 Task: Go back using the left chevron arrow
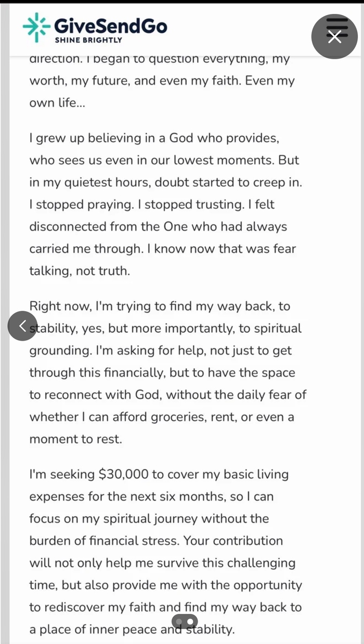22,326
